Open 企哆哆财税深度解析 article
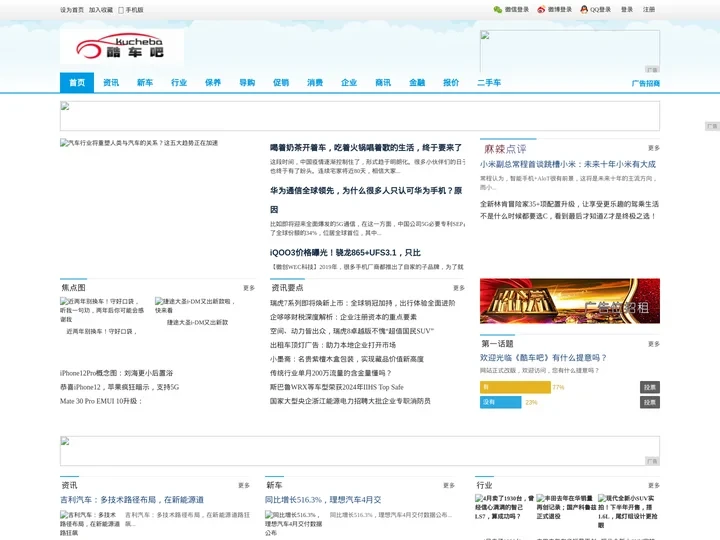 (x=343, y=317)
